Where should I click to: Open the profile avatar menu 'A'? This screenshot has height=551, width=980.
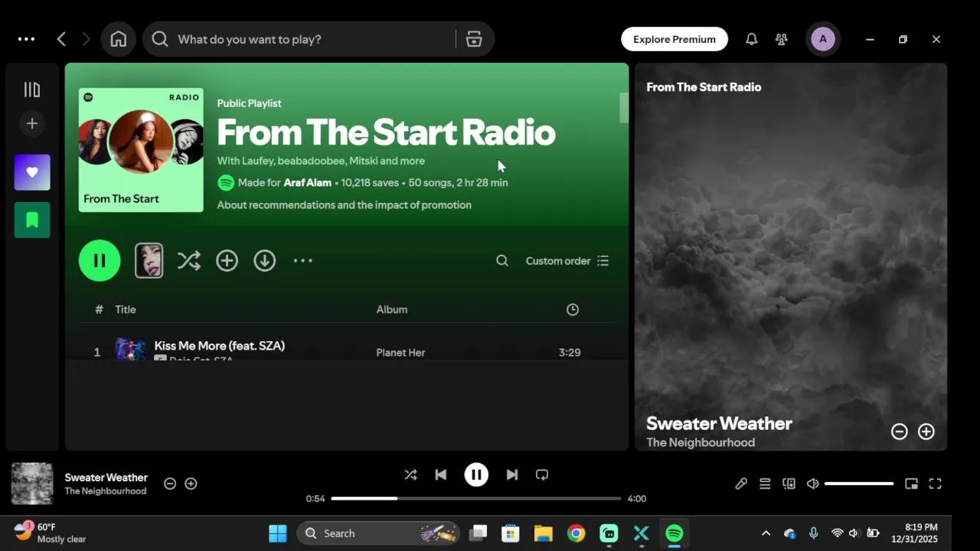click(823, 39)
